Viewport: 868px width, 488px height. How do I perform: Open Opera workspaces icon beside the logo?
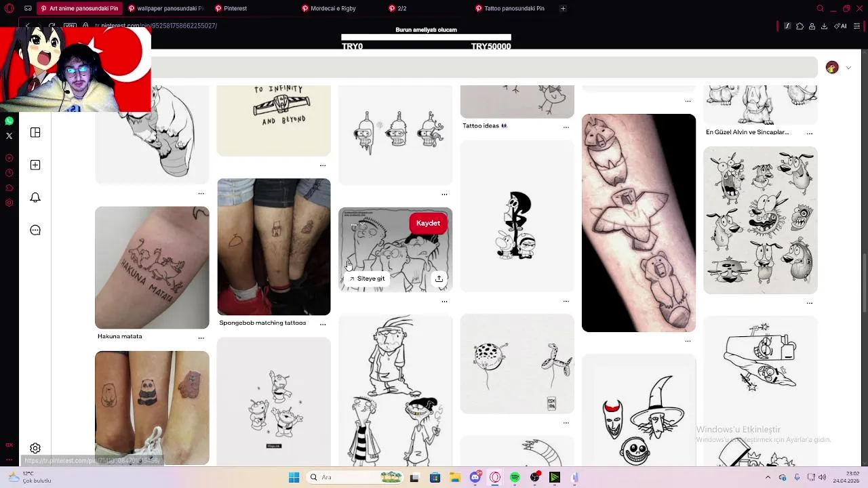(x=28, y=9)
